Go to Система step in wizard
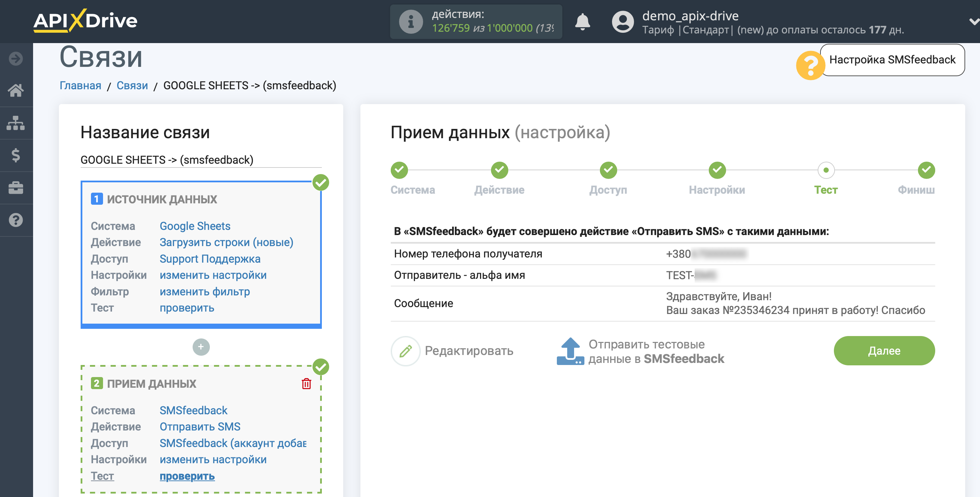This screenshot has width=980, height=497. tap(399, 170)
